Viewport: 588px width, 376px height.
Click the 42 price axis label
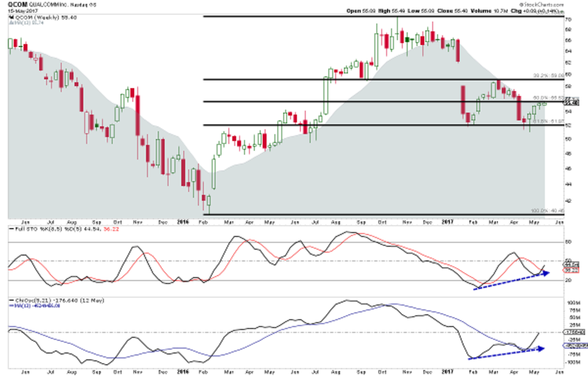coord(569,201)
